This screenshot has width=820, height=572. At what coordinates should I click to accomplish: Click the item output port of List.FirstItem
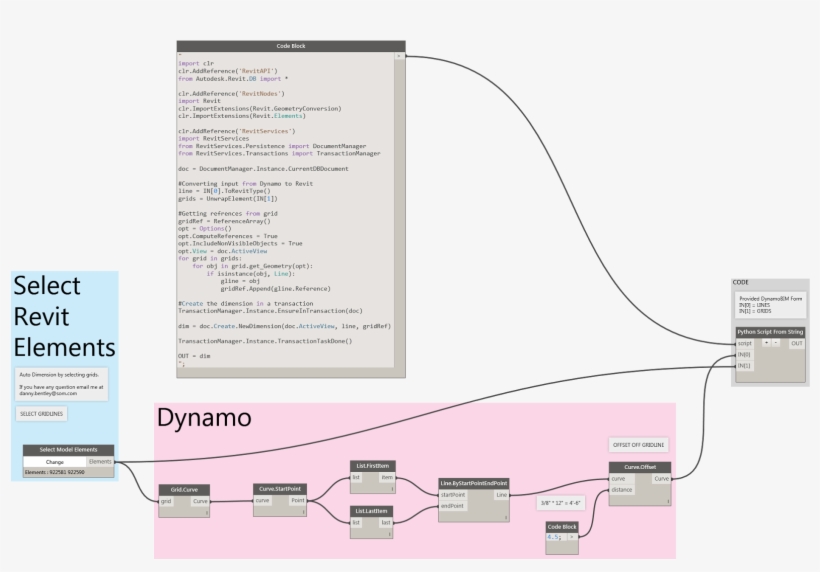point(387,477)
